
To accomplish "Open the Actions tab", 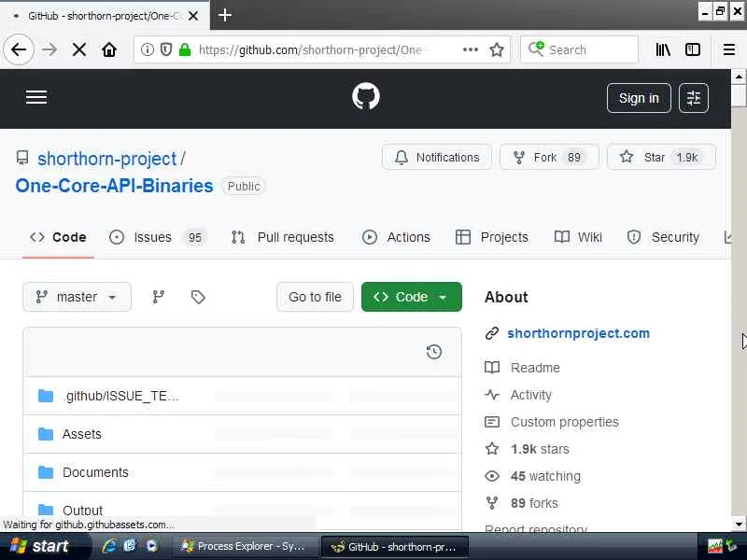I will pyautogui.click(x=396, y=237).
